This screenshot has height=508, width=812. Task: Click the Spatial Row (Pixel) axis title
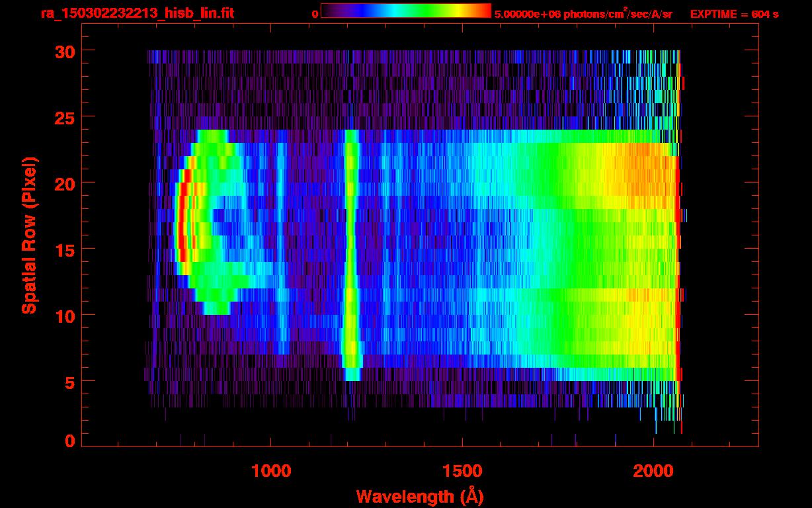click(x=28, y=235)
